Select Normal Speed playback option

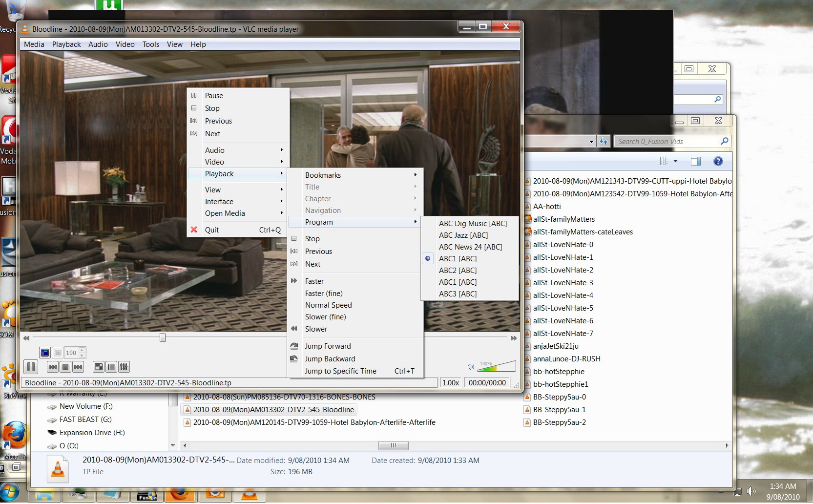pyautogui.click(x=328, y=305)
